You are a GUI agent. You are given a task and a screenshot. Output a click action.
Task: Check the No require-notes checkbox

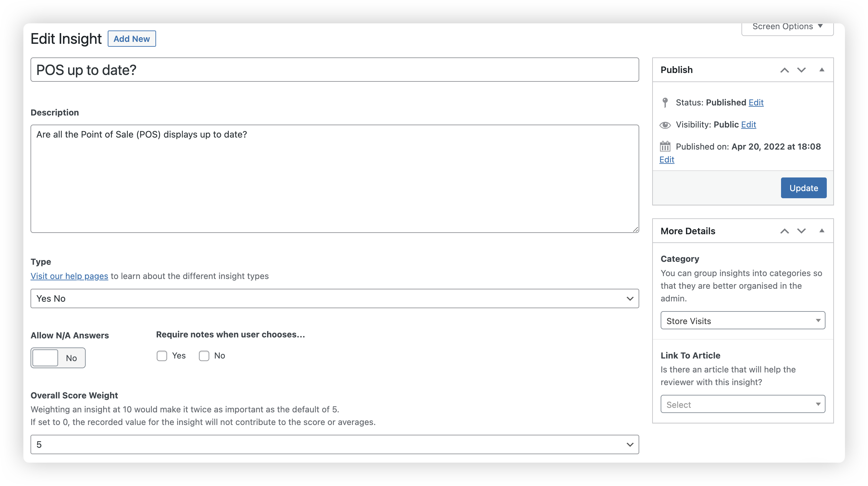pyautogui.click(x=204, y=356)
